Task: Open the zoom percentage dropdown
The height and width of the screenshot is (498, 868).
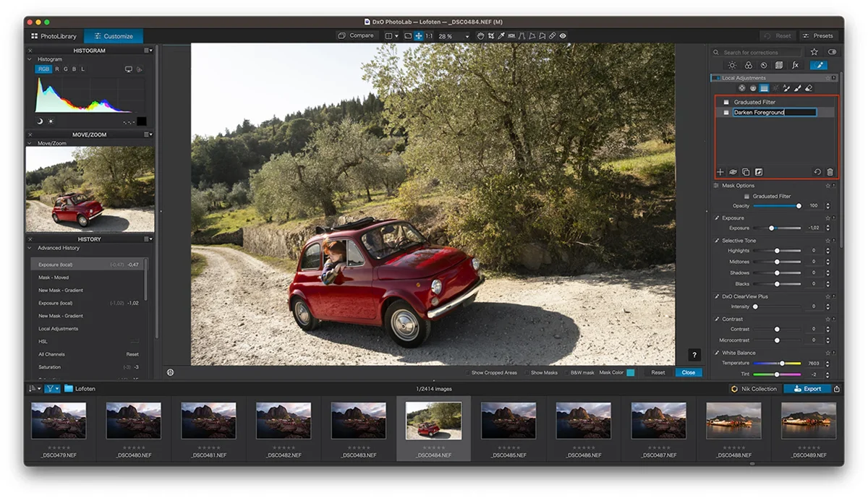Action: pos(467,36)
